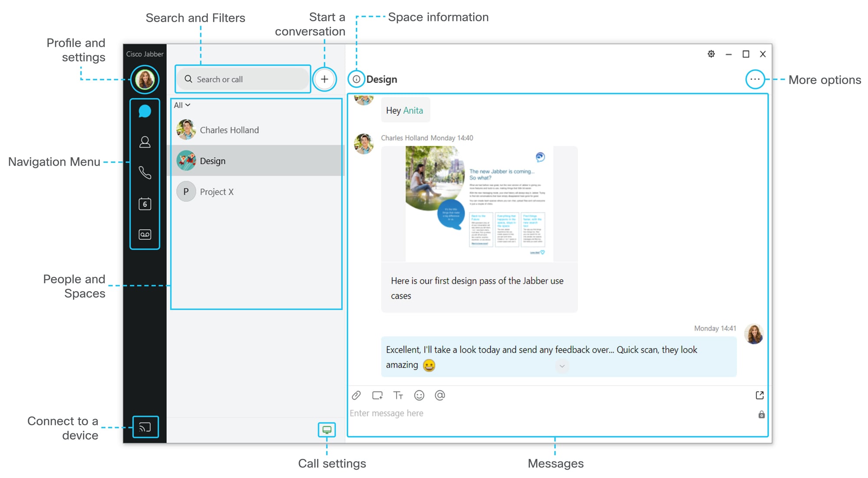
Task: Open the More options ellipsis button
Action: click(755, 79)
